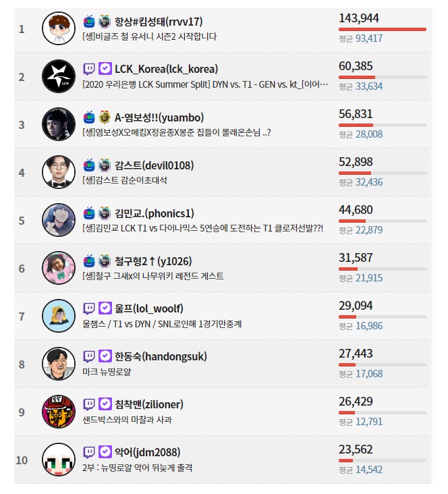The height and width of the screenshot is (494, 448).
Task: Click the verified checkmark next to 한동숙
Action: pos(105,356)
